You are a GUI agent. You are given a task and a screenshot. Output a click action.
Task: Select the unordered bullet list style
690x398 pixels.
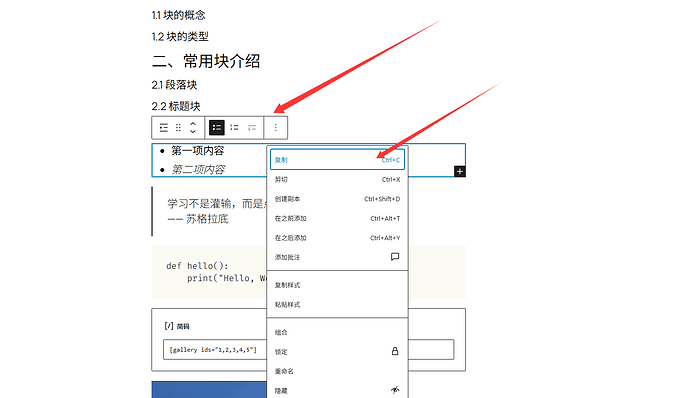point(217,128)
